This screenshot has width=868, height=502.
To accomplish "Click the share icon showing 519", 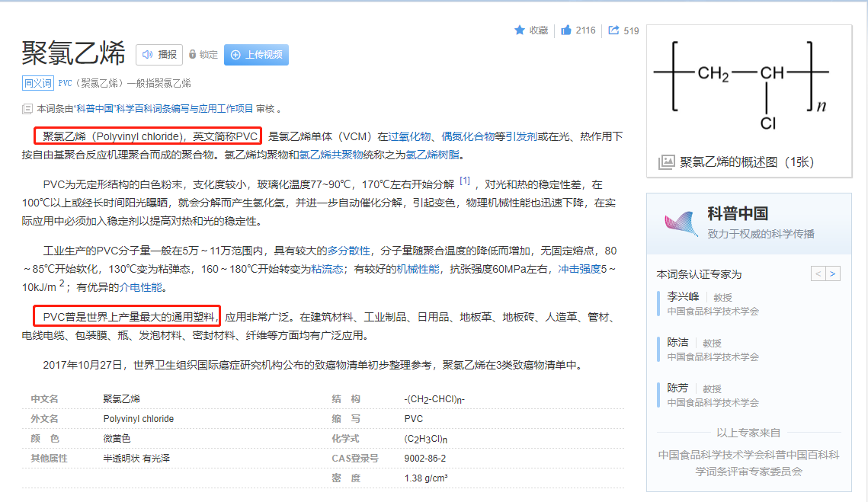I will pyautogui.click(x=613, y=29).
